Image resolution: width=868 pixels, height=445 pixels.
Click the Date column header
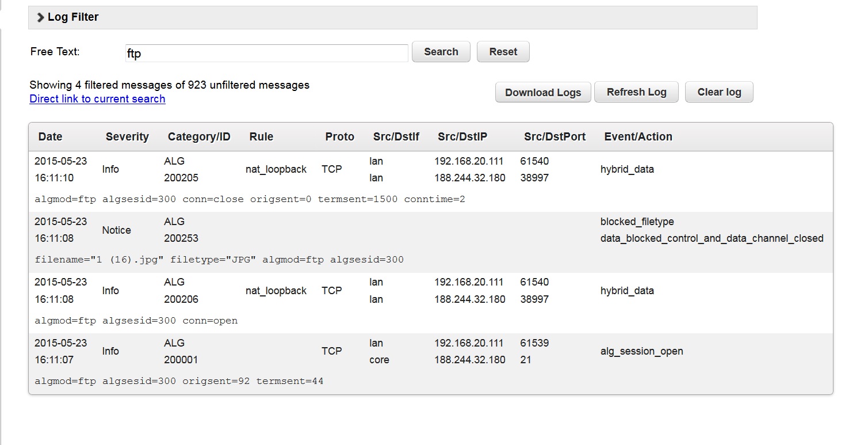tap(50, 137)
